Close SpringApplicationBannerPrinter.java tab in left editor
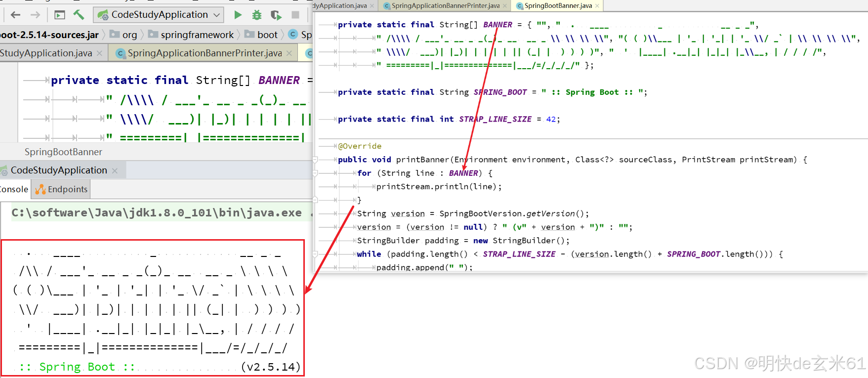The width and height of the screenshot is (868, 378). 289,53
